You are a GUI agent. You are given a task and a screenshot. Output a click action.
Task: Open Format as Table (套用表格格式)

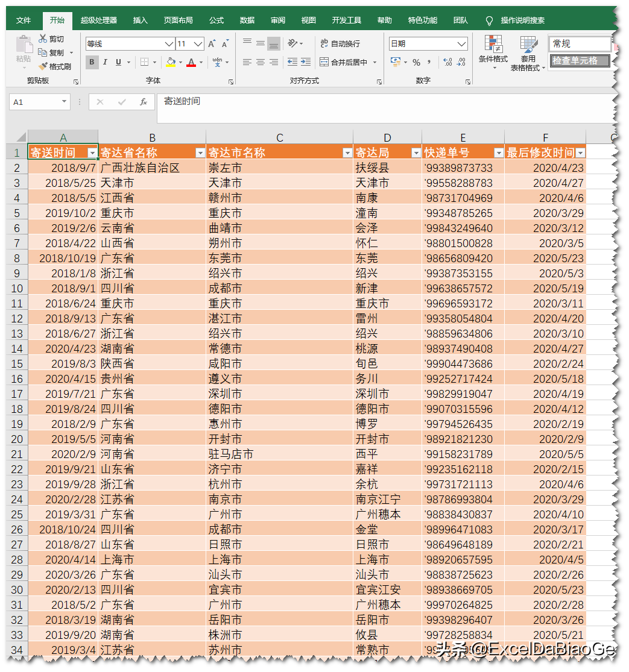click(528, 53)
